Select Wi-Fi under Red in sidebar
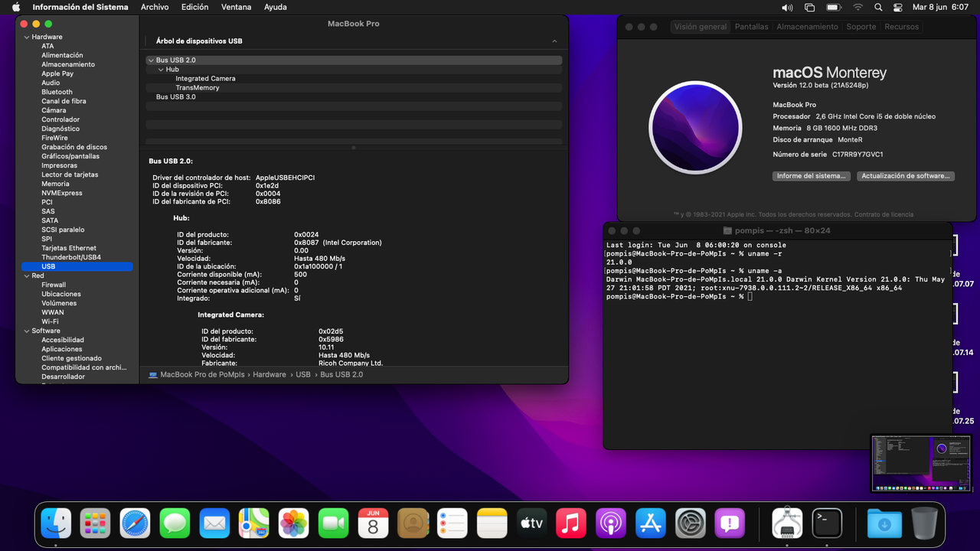The image size is (980, 551). [50, 321]
